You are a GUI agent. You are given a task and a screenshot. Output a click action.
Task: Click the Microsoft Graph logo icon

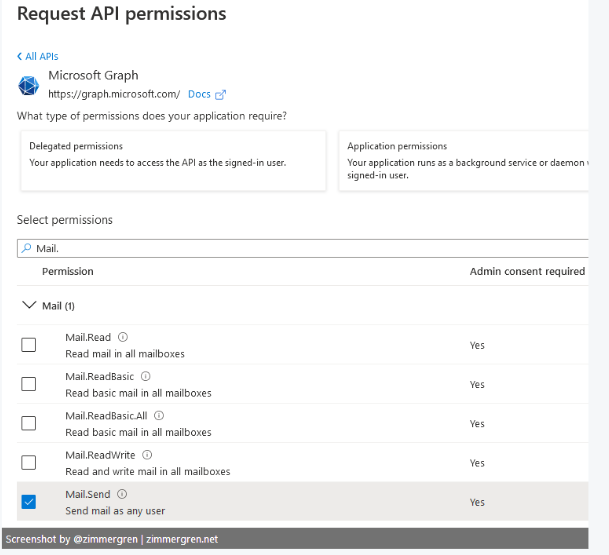pyautogui.click(x=27, y=85)
